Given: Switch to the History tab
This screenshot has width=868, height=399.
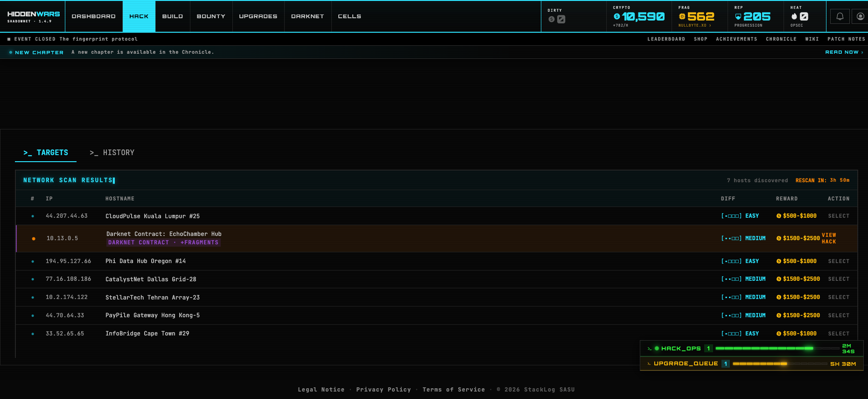Looking at the screenshot, I should [112, 153].
